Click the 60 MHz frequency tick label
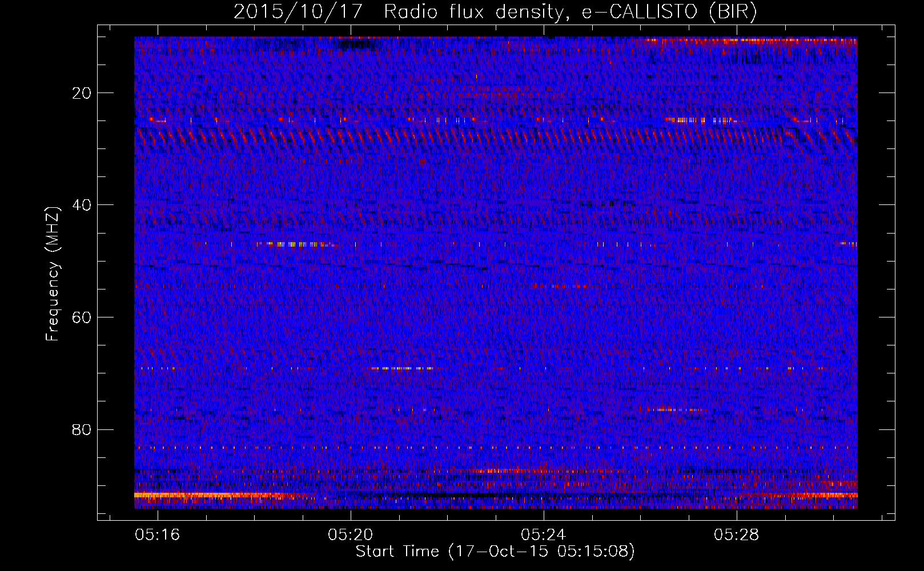This screenshot has height=571, width=924. click(x=82, y=317)
